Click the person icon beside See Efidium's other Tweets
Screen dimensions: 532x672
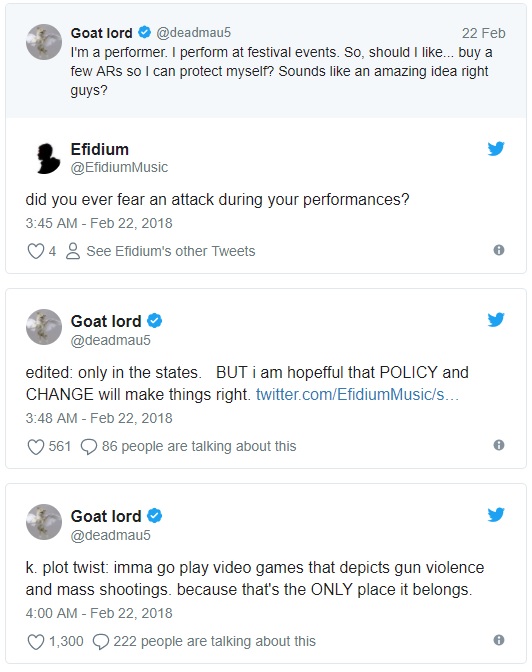73,251
